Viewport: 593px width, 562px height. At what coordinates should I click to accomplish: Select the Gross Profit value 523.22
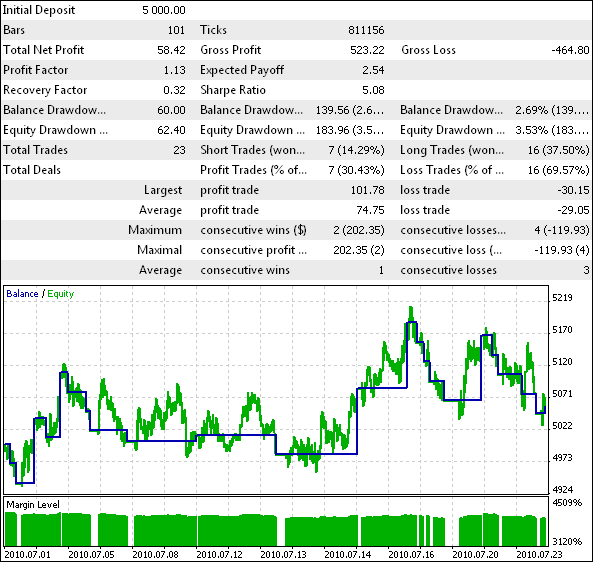click(367, 50)
